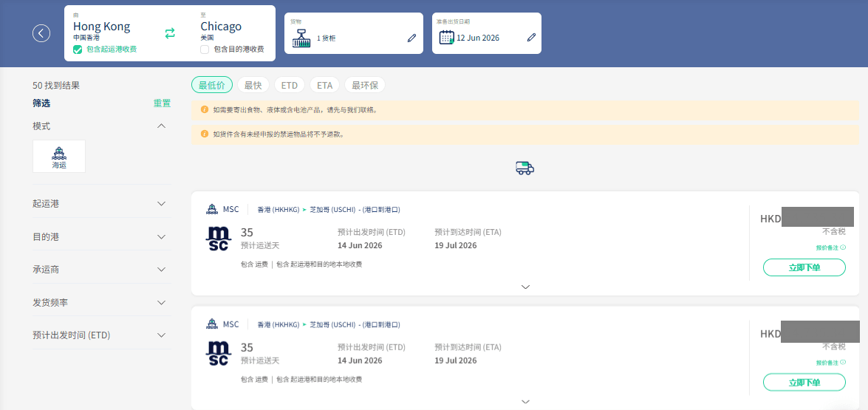This screenshot has width=868, height=410.
Task: Click Hong Kong origin field
Action: [x=102, y=27]
